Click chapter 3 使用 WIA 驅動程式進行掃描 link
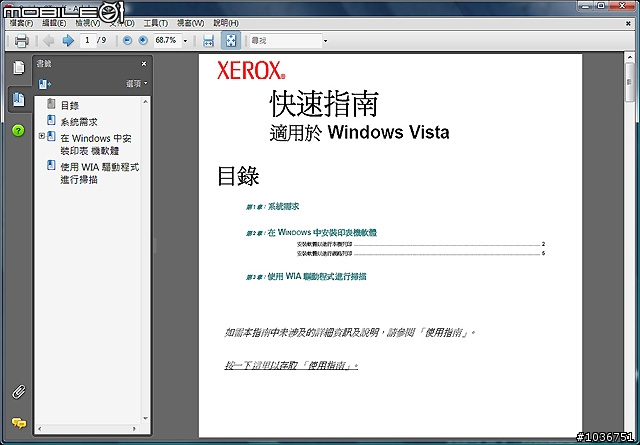The width and height of the screenshot is (640, 445). coord(306,277)
